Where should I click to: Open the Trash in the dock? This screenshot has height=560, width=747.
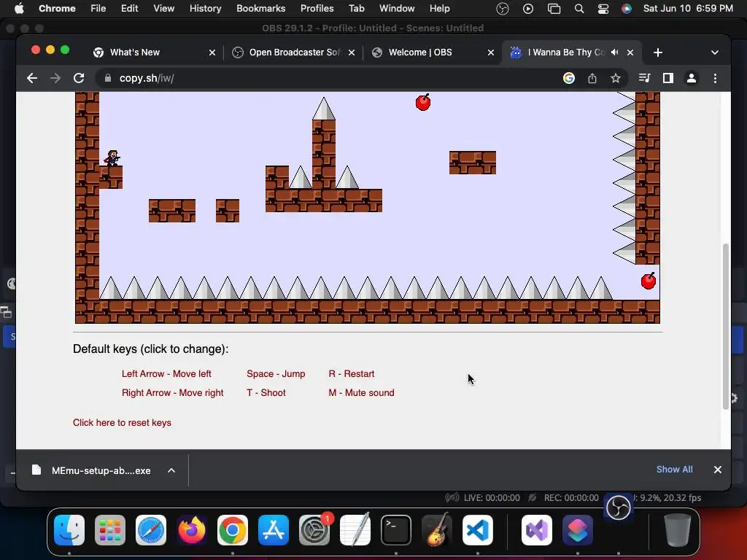678,530
